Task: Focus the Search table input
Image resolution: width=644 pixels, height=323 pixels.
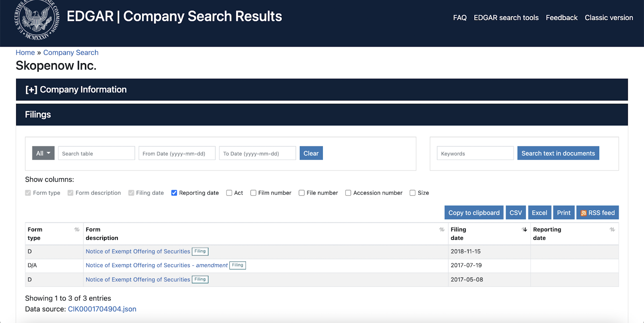Action: 97,153
